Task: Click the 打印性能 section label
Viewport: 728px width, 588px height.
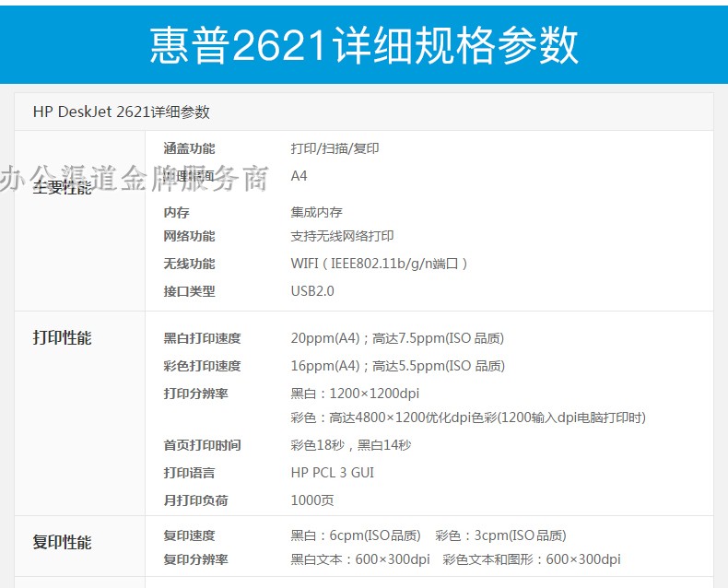Action: pos(63,337)
